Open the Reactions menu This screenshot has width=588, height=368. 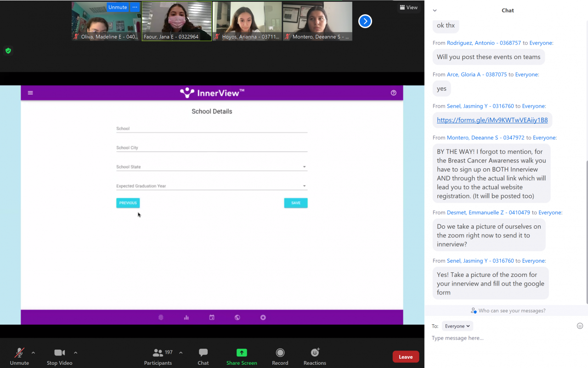[315, 356]
